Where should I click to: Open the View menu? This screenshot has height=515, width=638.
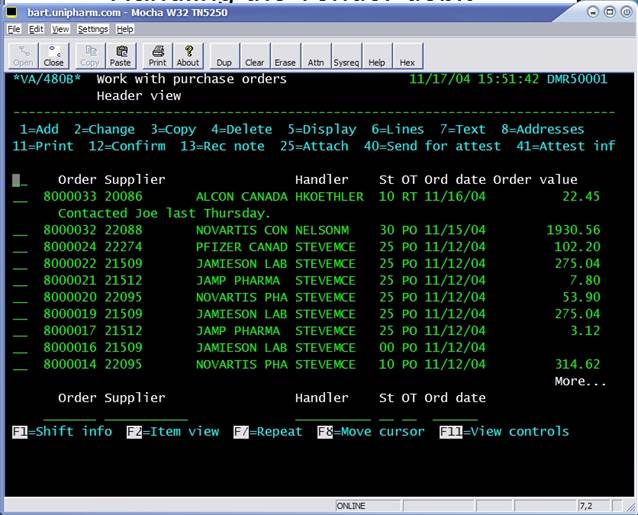(60, 29)
